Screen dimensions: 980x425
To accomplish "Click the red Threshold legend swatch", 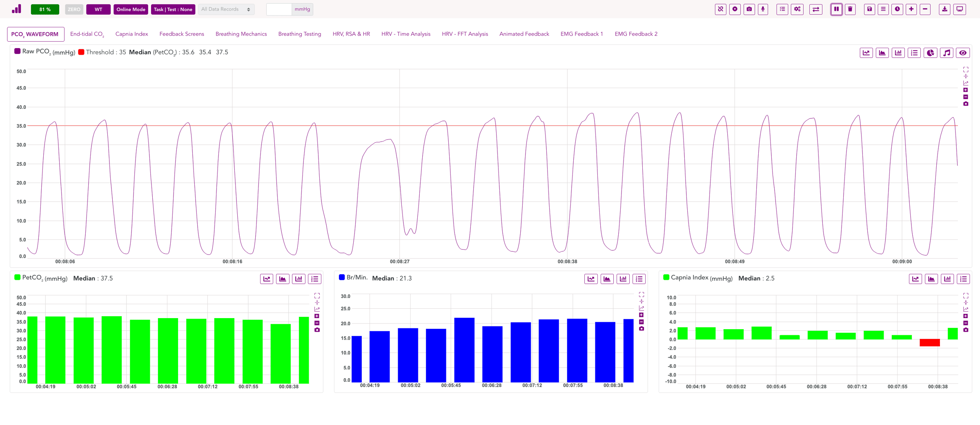I will point(81,52).
